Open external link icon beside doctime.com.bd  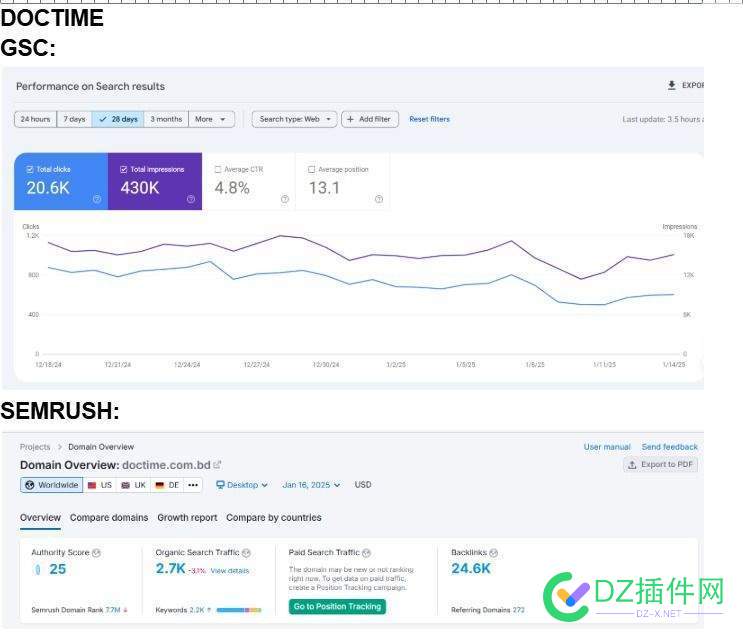pyautogui.click(x=217, y=465)
